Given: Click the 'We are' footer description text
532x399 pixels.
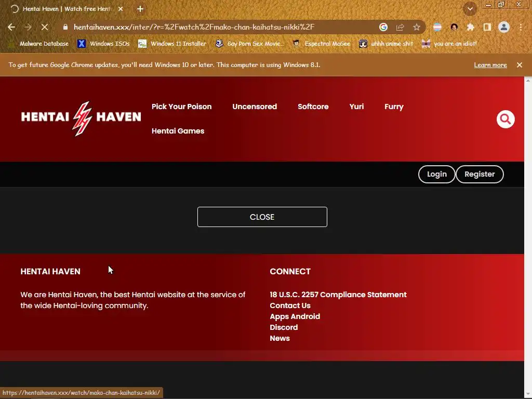Looking at the screenshot, I should [132, 300].
